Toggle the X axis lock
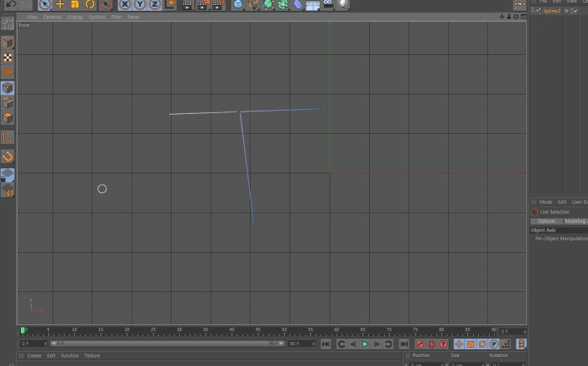The height and width of the screenshot is (366, 588). point(124,4)
